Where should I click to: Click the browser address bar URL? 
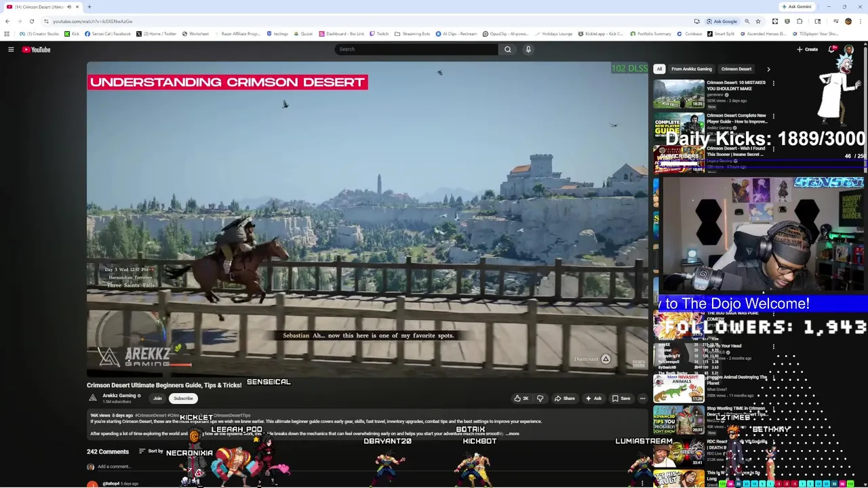click(93, 21)
